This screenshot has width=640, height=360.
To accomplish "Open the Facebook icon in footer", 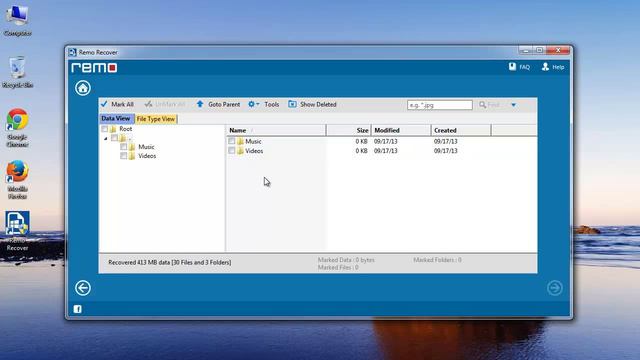I will [x=78, y=309].
